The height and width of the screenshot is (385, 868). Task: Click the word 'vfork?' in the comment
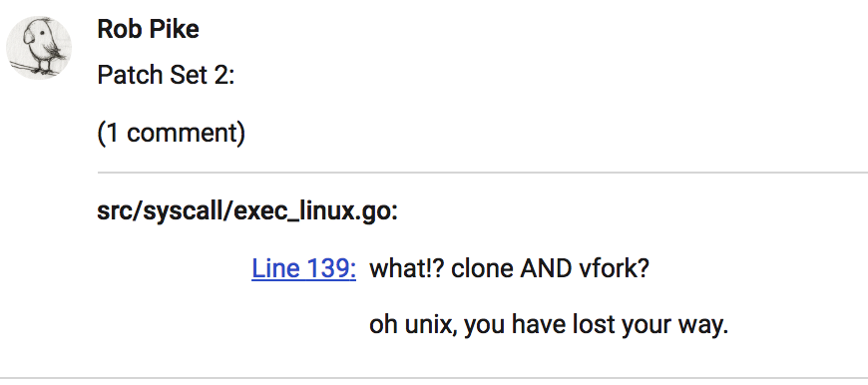pos(614,269)
